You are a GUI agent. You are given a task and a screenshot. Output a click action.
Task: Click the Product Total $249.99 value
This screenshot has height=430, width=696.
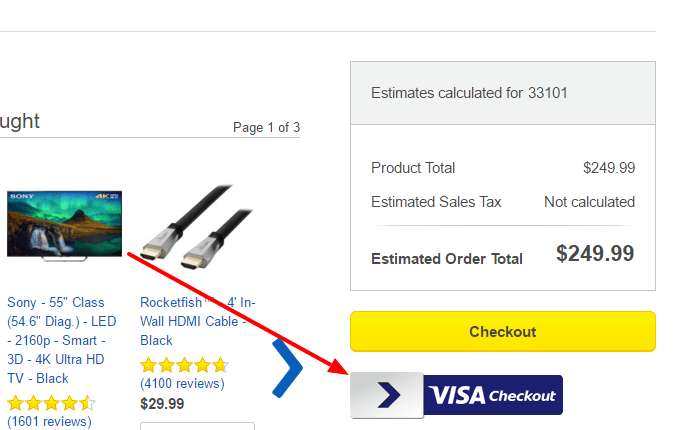click(x=609, y=168)
